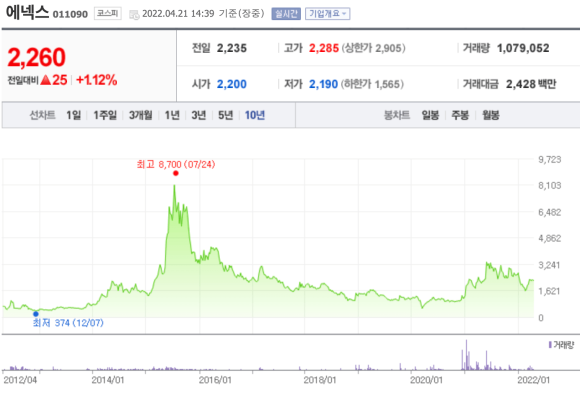The height and width of the screenshot is (395, 580).
Task: Click the 시가 value 2,200
Action: point(232,84)
